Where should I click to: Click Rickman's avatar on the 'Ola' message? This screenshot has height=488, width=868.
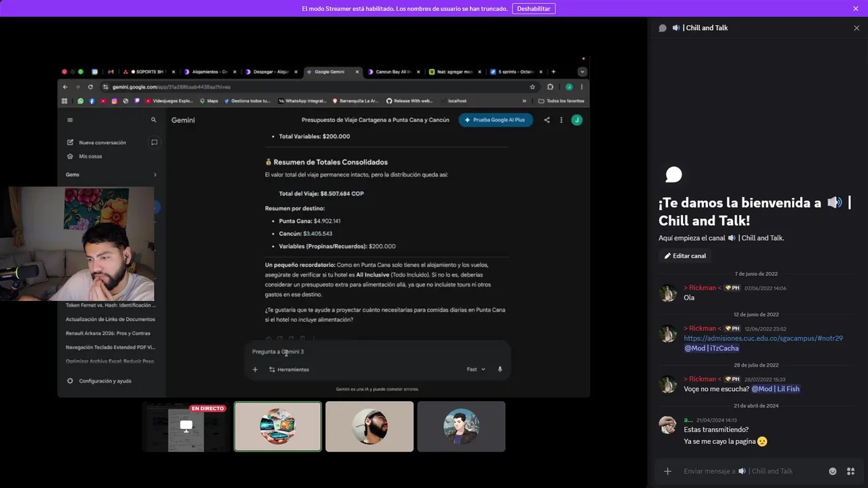point(668,293)
